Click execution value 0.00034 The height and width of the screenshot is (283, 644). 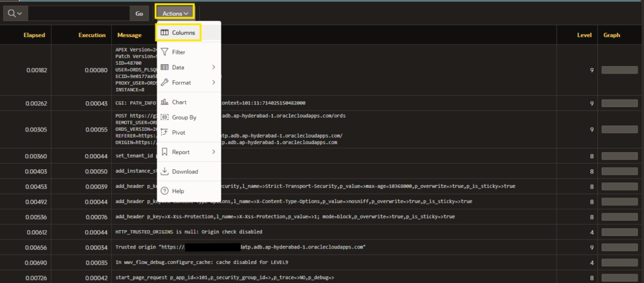pos(96,247)
